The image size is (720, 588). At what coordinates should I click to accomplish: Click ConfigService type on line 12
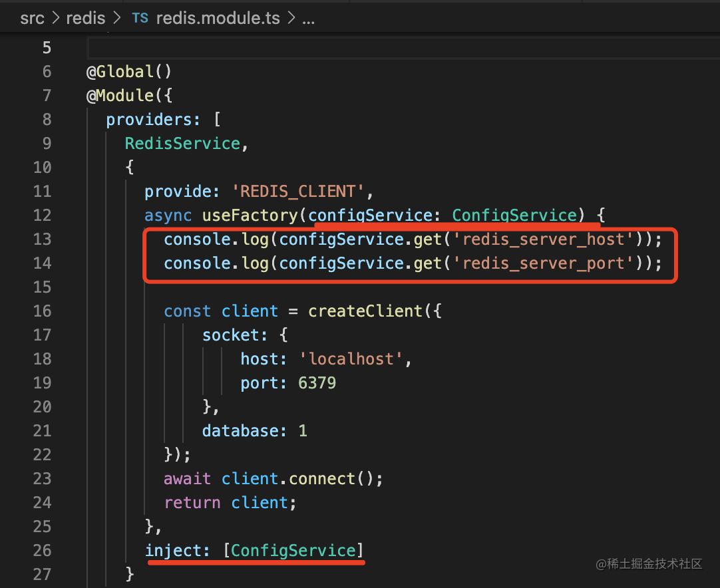[x=514, y=216]
